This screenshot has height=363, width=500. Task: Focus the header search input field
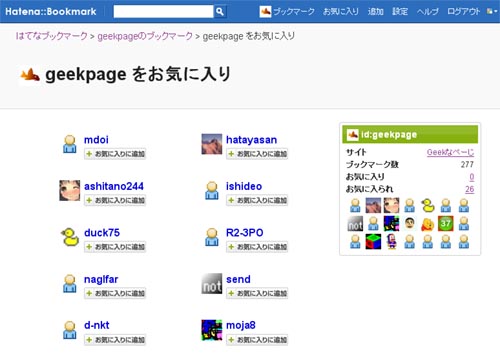coord(163,11)
